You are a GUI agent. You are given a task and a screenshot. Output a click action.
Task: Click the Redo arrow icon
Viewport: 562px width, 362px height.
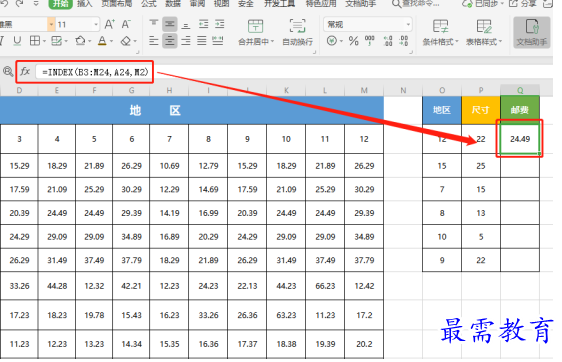(19, 3)
